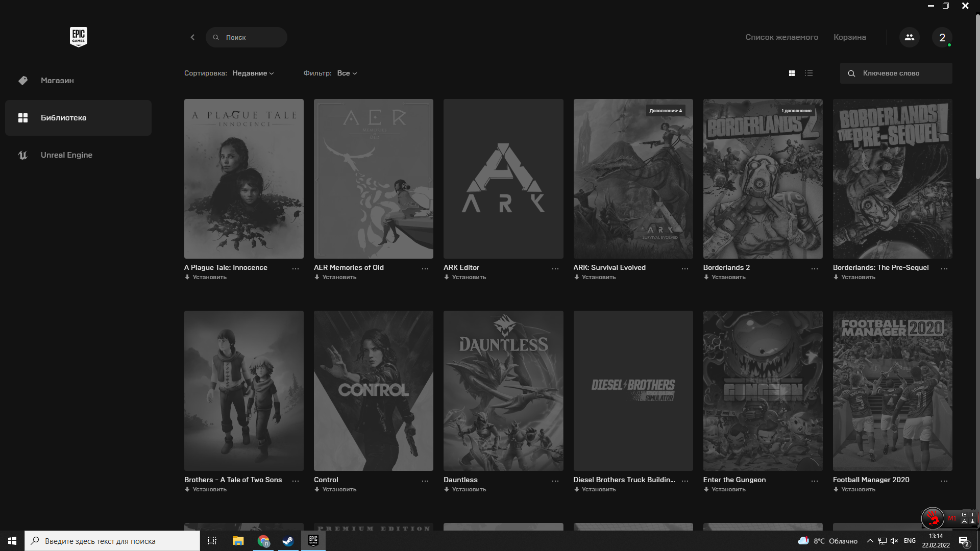Install Football Manager 2020

[x=854, y=490]
